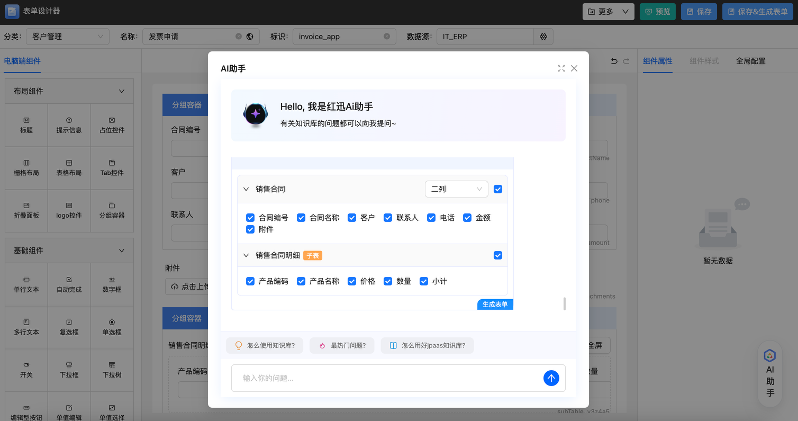798x421 pixels.
Task: Open the 二列 column layout dropdown
Action: [457, 189]
